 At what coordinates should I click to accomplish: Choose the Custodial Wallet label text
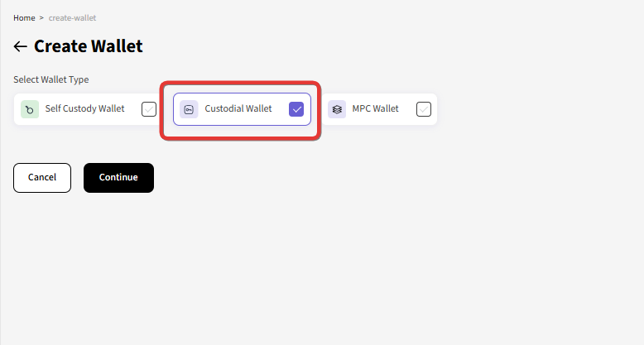[x=238, y=109]
